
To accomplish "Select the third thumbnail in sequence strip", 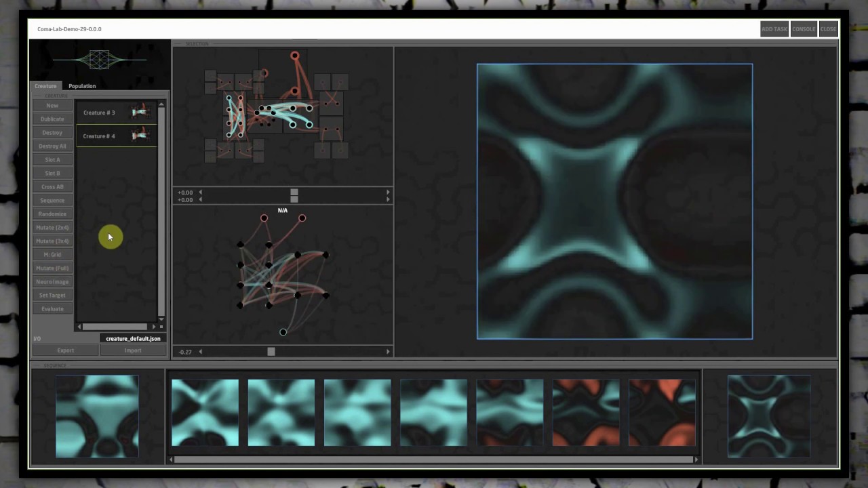I will click(357, 412).
